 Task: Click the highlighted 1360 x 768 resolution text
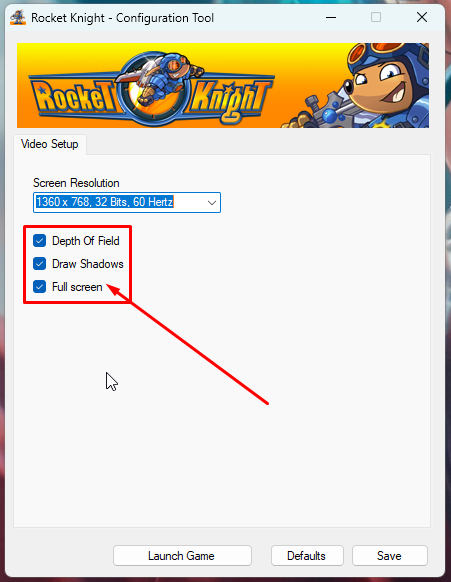click(x=105, y=202)
